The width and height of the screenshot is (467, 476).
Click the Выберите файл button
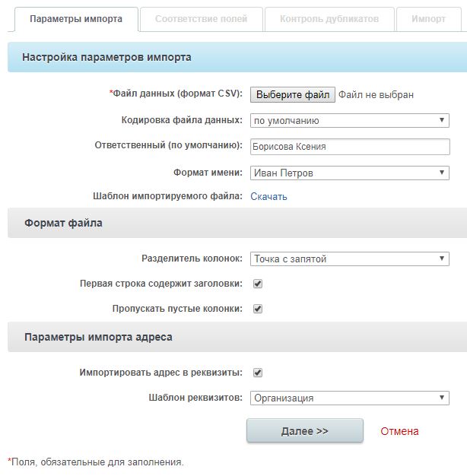293,95
